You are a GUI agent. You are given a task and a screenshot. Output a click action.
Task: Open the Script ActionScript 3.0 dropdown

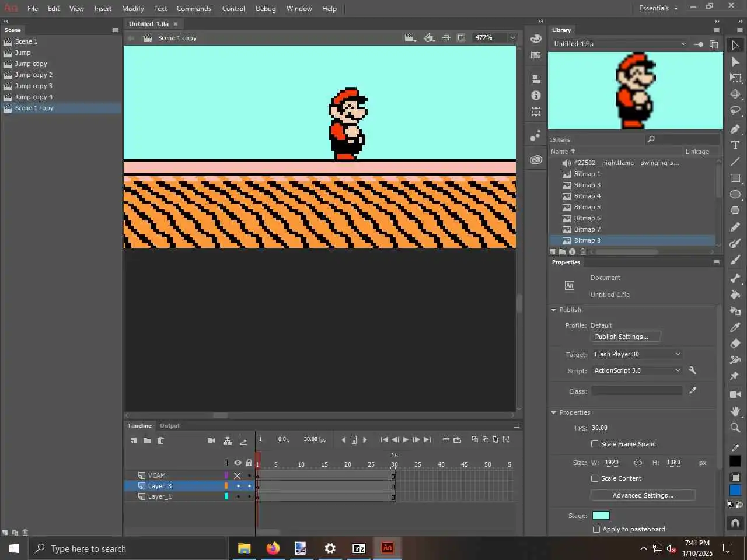(x=637, y=370)
